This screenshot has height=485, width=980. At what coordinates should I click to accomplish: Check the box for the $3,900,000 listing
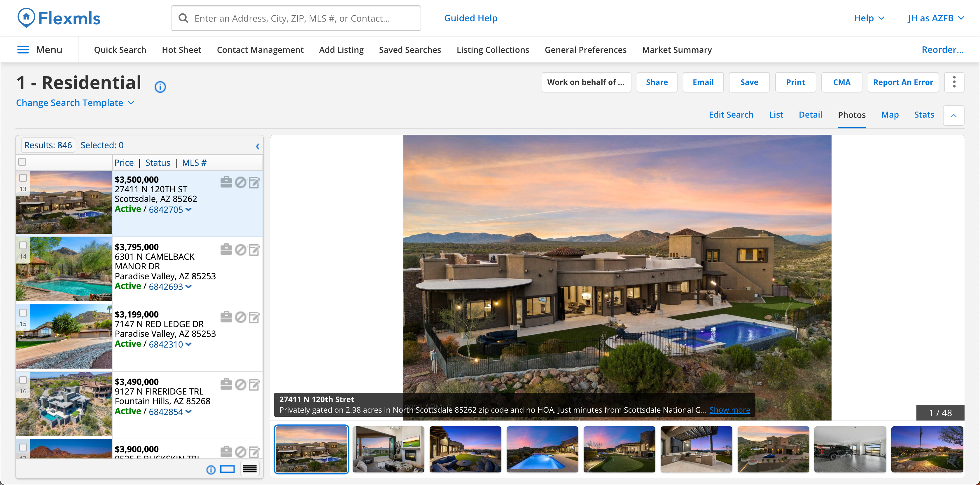pos(23,447)
